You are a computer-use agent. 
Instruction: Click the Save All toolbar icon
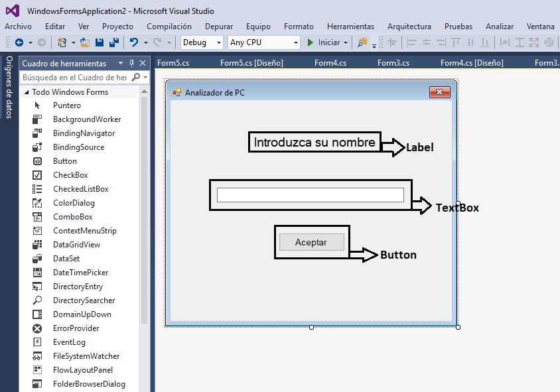pos(114,42)
